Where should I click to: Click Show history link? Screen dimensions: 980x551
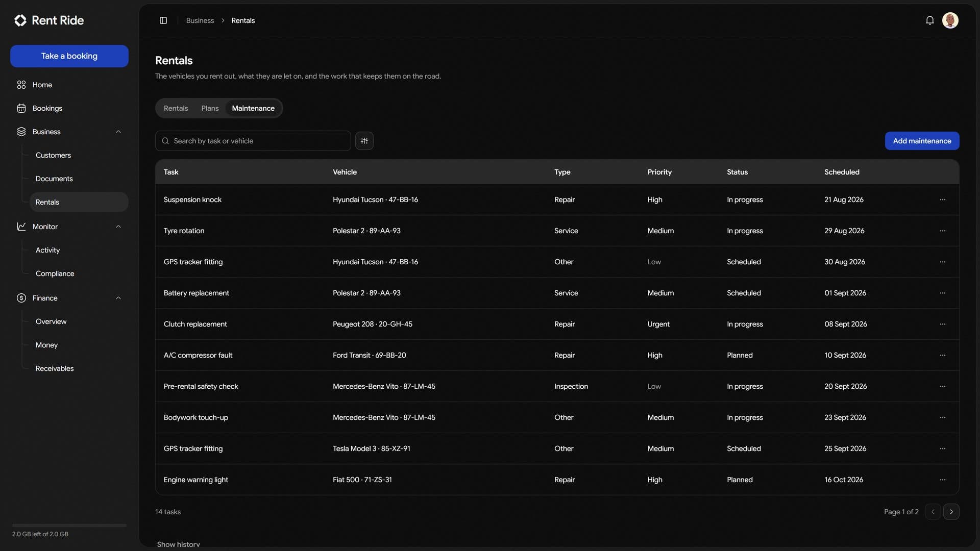178,544
